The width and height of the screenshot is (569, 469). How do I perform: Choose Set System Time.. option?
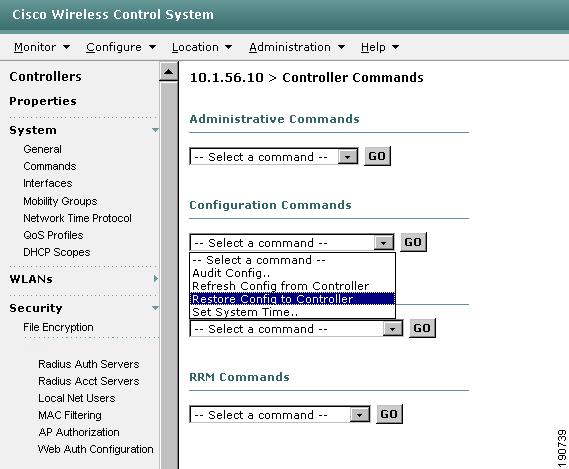pyautogui.click(x=292, y=312)
